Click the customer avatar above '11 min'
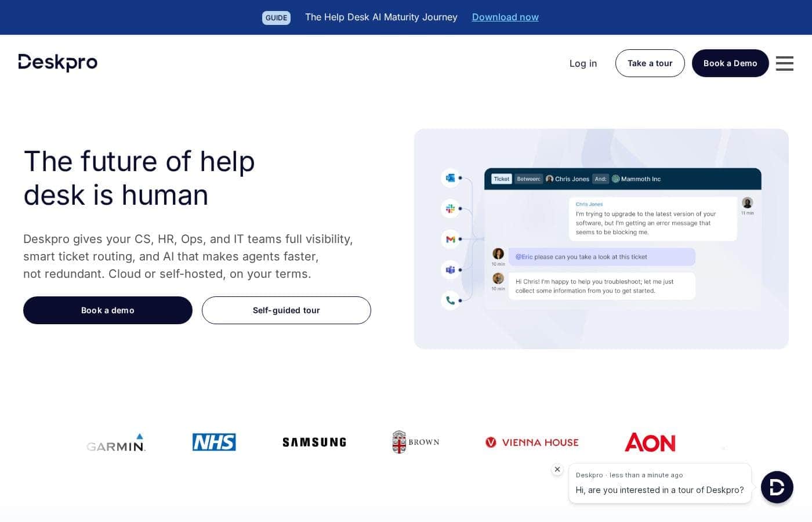Screen dimensions: 812x522 [748, 202]
